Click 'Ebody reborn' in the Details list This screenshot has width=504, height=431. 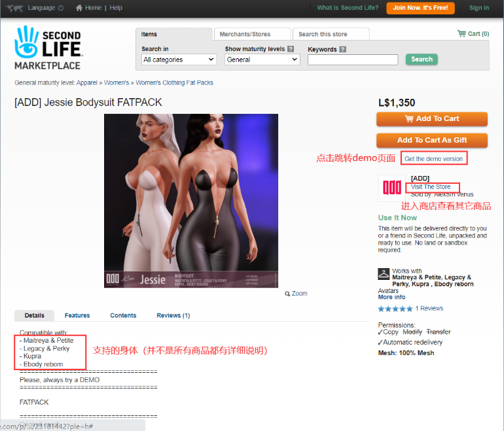[43, 364]
